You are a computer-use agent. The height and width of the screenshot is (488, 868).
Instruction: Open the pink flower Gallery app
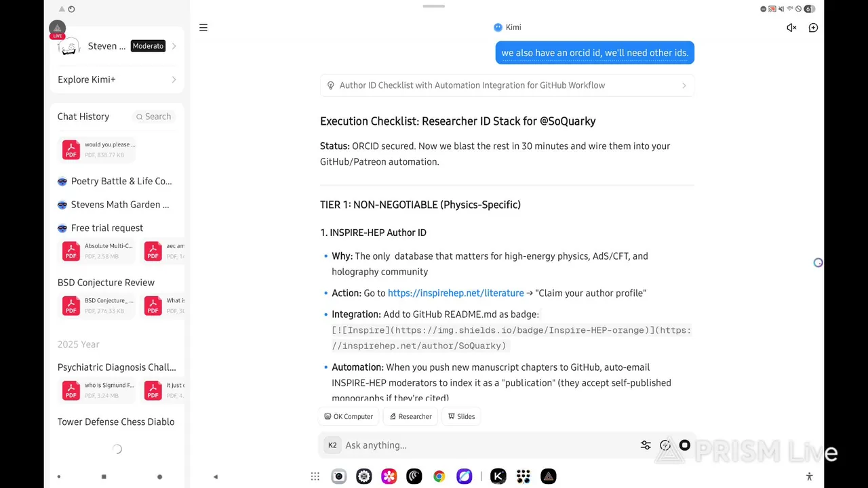[389, 476]
